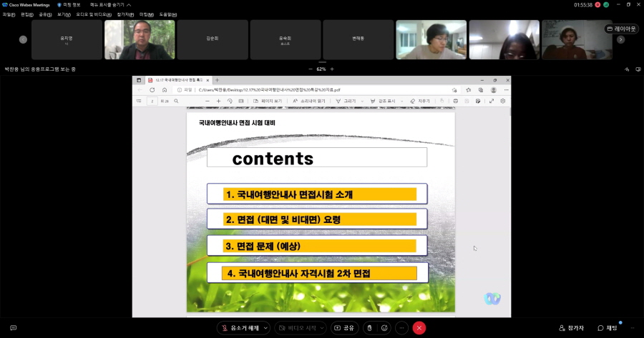The image size is (644, 338).
Task: Open the 보기(V) menu
Action: coord(64,14)
